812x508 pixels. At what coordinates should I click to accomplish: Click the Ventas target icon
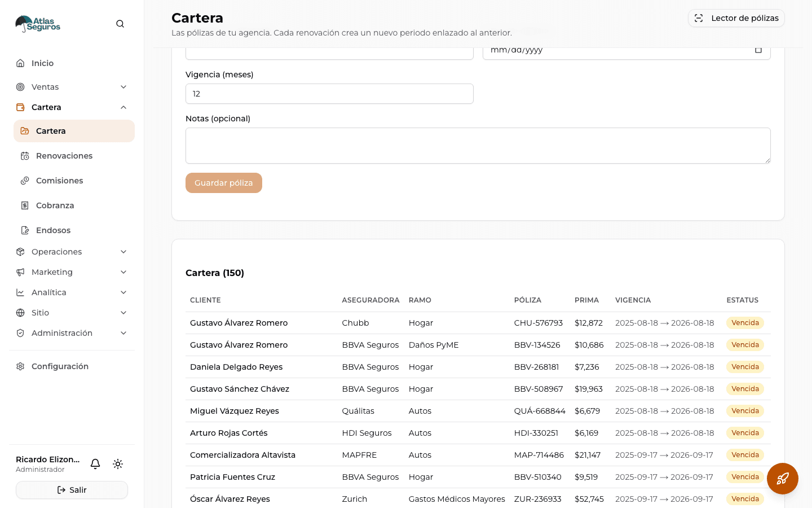[20, 87]
